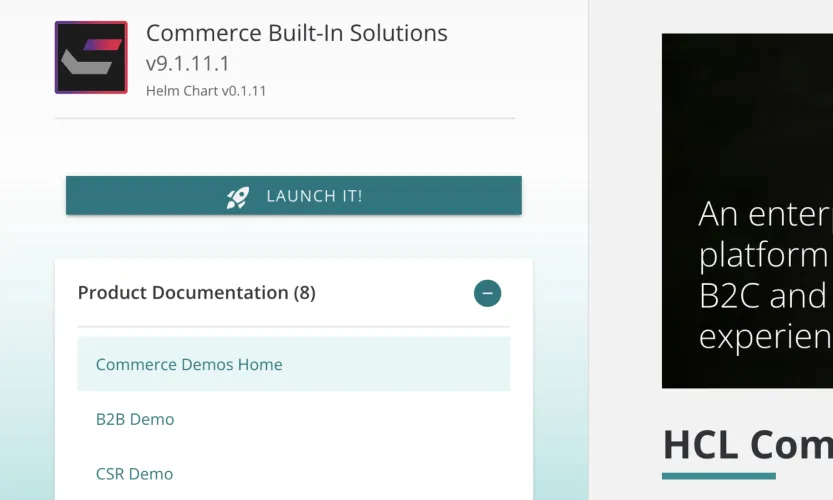
Task: Click the divider line under the Helm Chart text
Action: click(x=285, y=118)
